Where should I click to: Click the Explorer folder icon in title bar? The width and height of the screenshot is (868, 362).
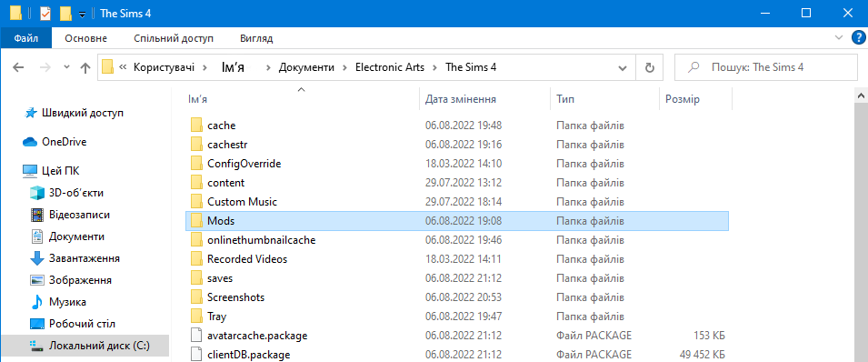16,13
